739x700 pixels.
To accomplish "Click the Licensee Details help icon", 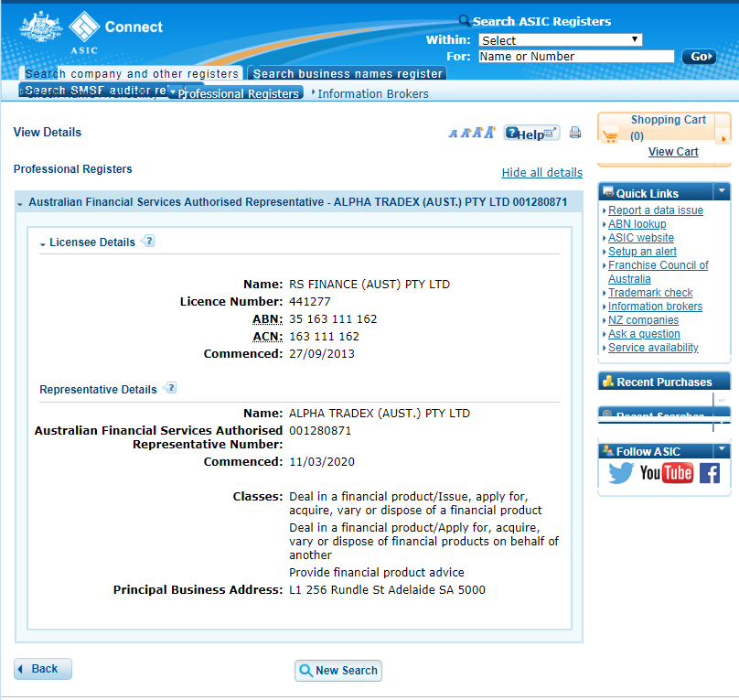I will (x=149, y=242).
